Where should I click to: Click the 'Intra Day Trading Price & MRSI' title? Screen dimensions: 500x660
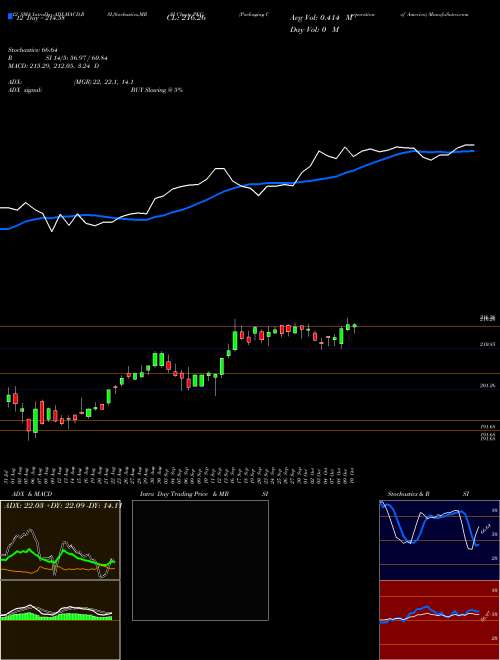point(205,494)
